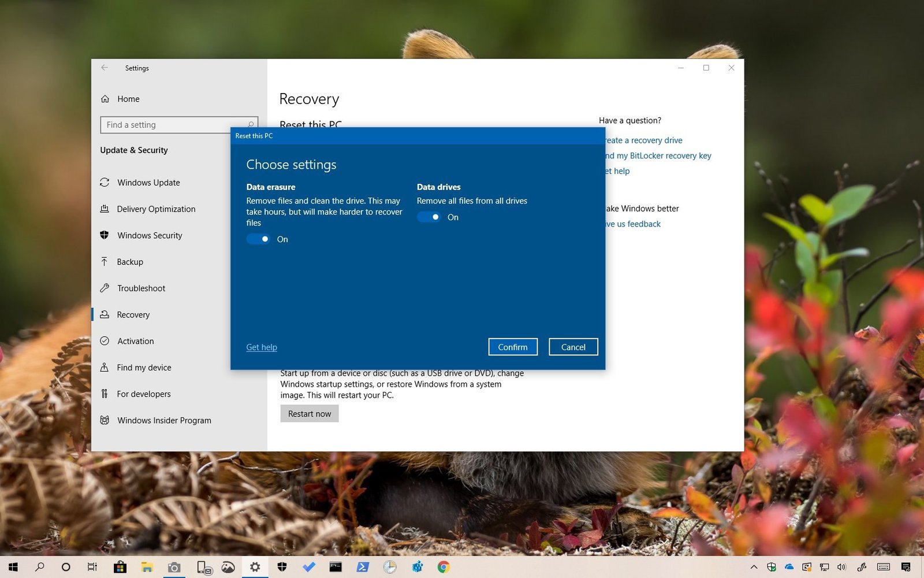Click the Windows Insider Program icon
The height and width of the screenshot is (578, 924).
tap(105, 420)
